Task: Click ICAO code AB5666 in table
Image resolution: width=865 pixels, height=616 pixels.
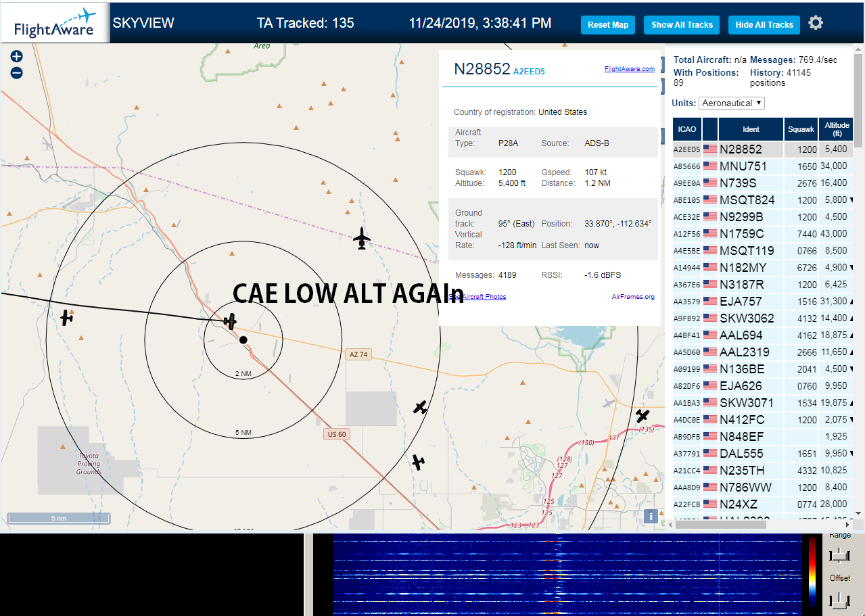Action: click(687, 166)
